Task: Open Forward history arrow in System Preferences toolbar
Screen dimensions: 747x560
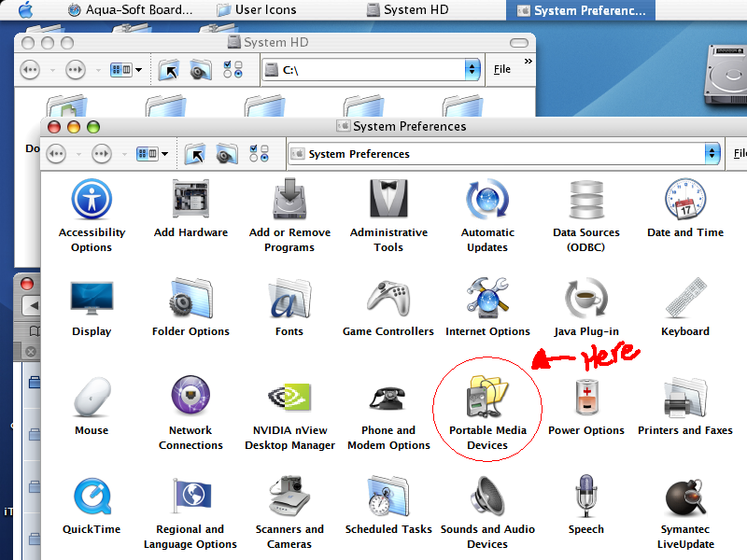Action: tap(124, 154)
